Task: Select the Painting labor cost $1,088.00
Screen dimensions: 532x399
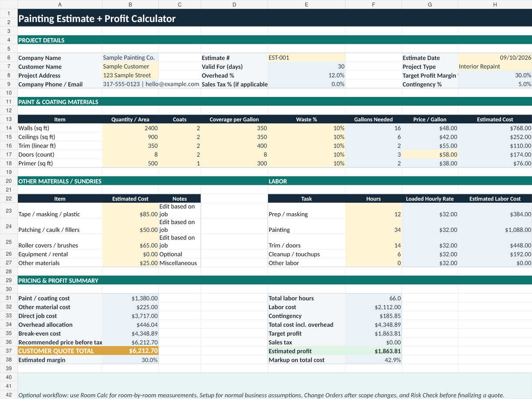Action: [x=495, y=226]
